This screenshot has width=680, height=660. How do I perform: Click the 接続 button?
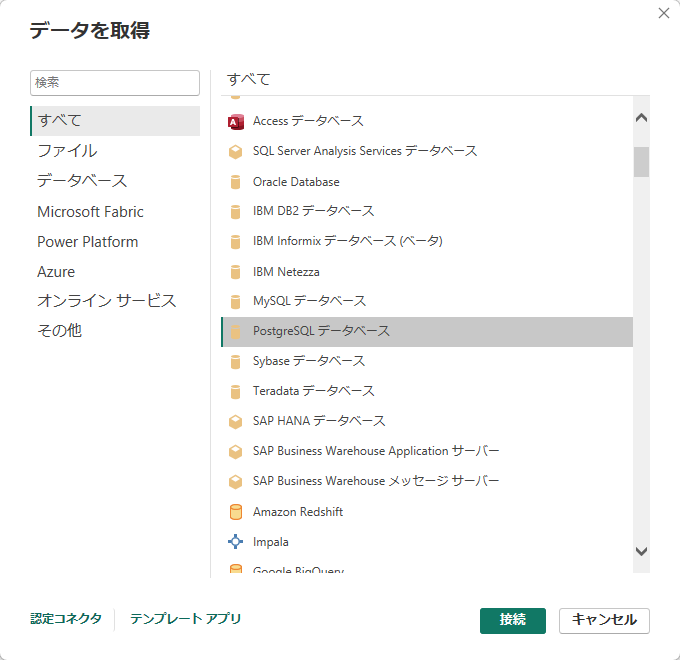513,621
